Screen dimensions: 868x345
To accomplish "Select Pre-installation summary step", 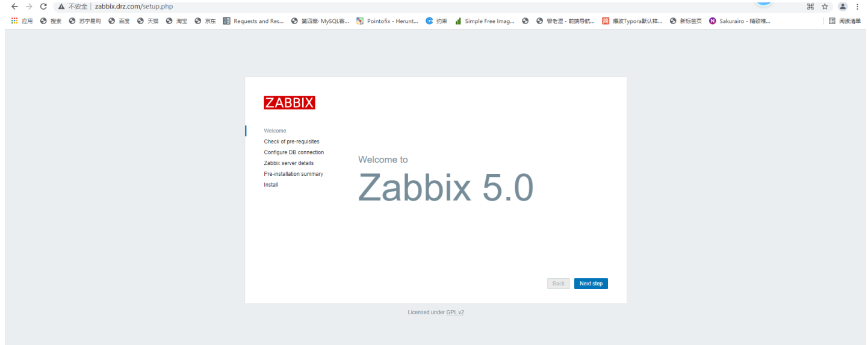I will click(x=293, y=174).
